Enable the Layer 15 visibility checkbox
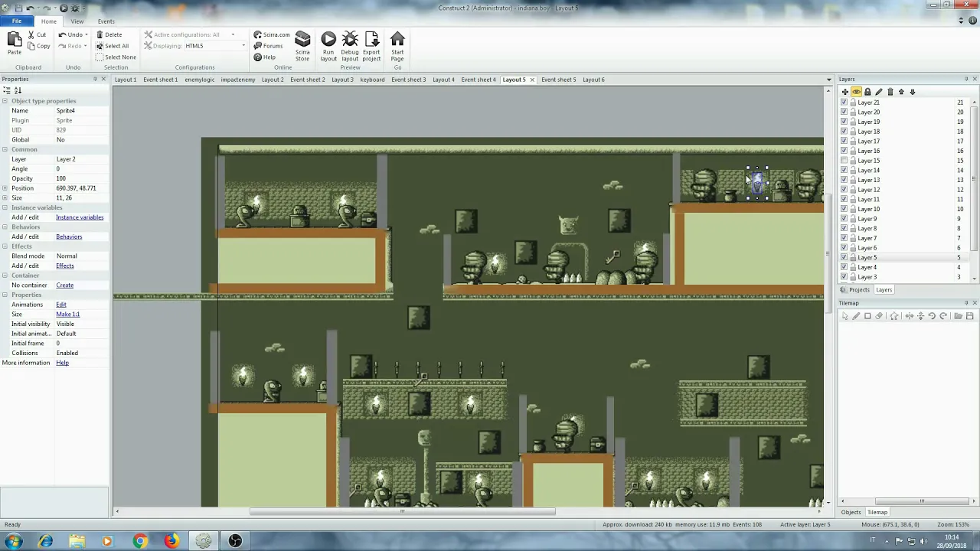Viewport: 980px width, 551px height. pos(844,161)
